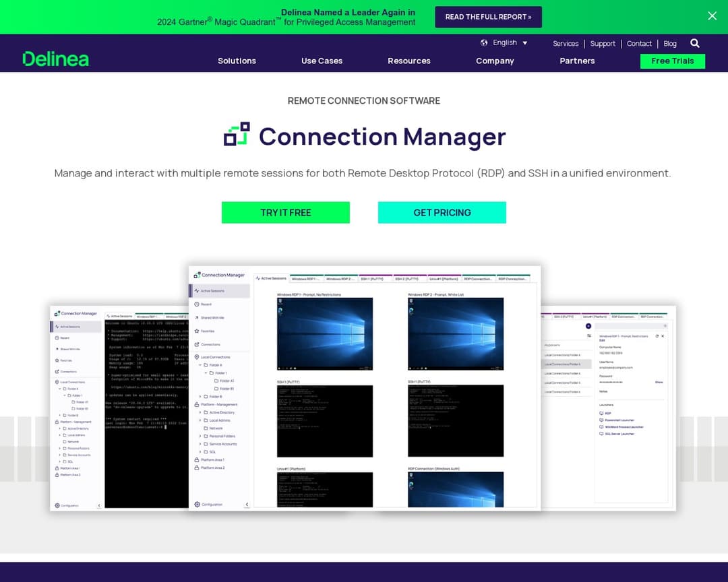
Task: Select Network folder in center mockup tree
Action: coord(214,428)
